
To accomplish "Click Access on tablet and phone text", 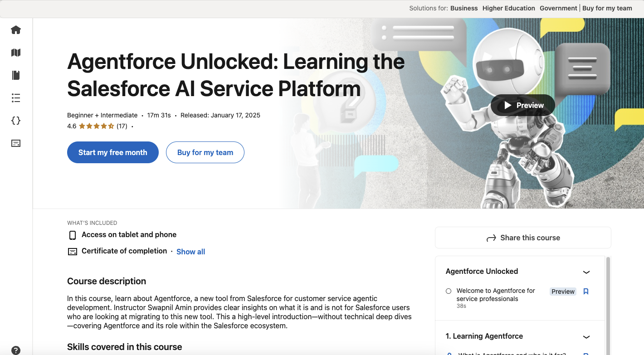I will coord(129,235).
